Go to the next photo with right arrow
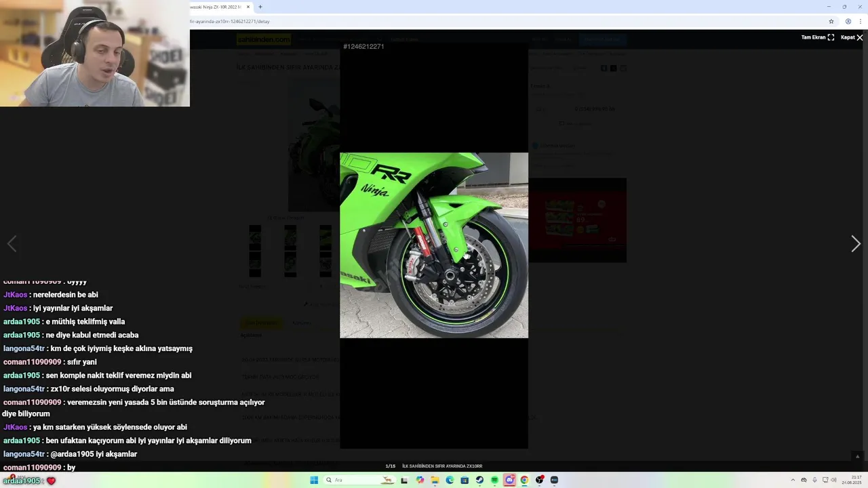The height and width of the screenshot is (488, 868). [856, 244]
